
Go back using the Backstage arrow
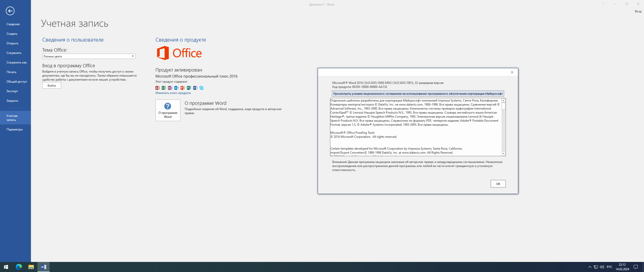10,11
